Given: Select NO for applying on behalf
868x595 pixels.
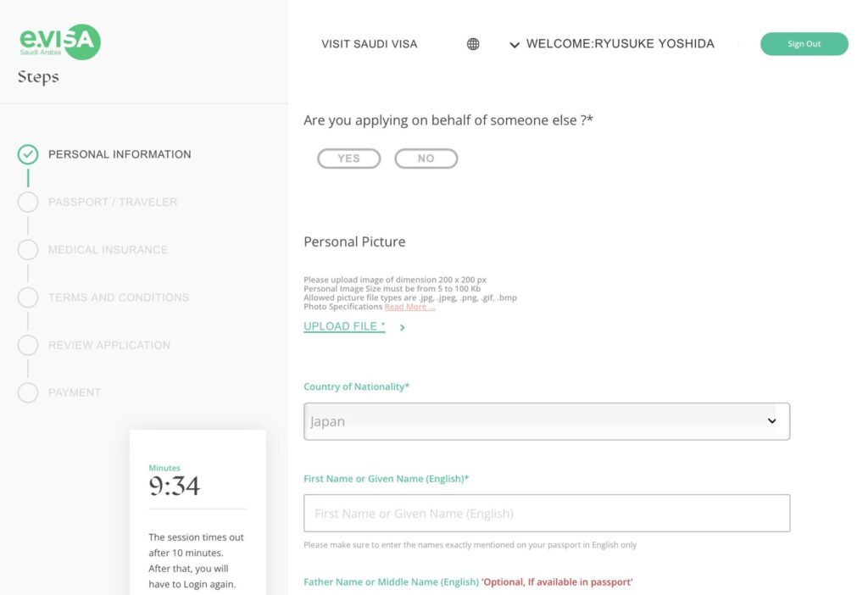Looking at the screenshot, I should pos(426,158).
